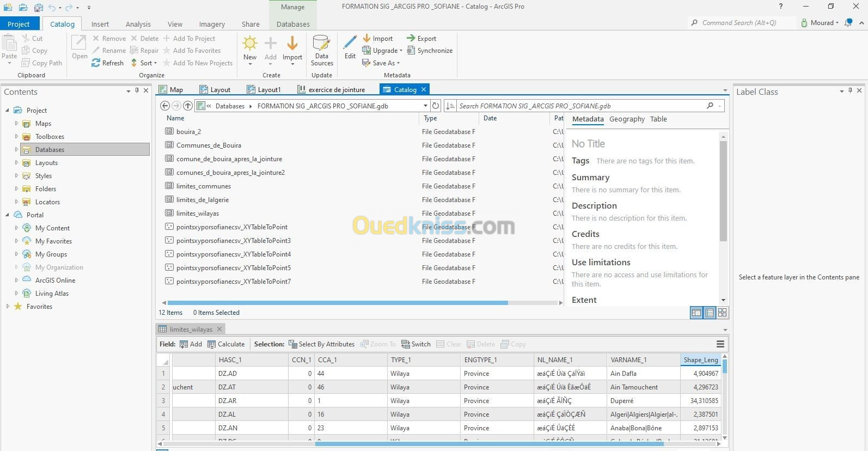Toggle auto-hide pin on Contents pane
The image size is (868, 451).
(x=137, y=91)
